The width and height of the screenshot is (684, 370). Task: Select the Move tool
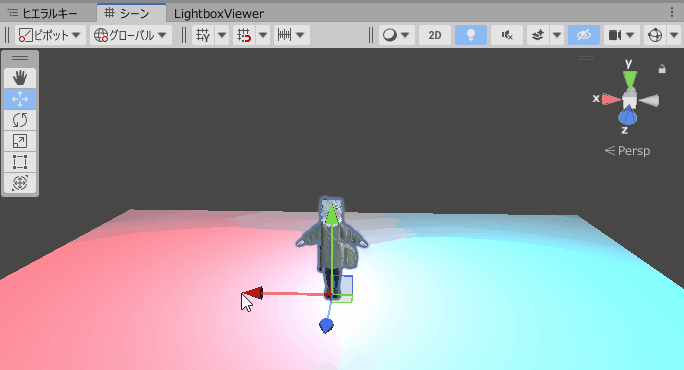[20, 99]
